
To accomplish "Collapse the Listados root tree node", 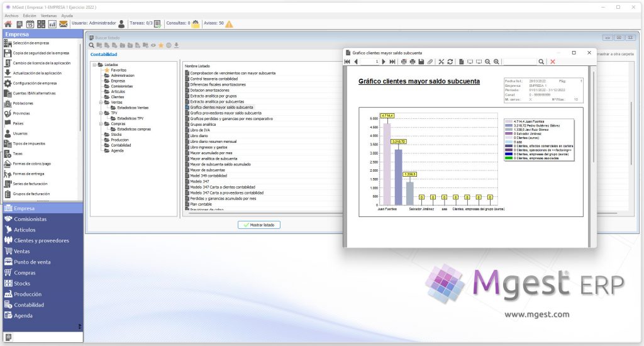I will (x=94, y=65).
